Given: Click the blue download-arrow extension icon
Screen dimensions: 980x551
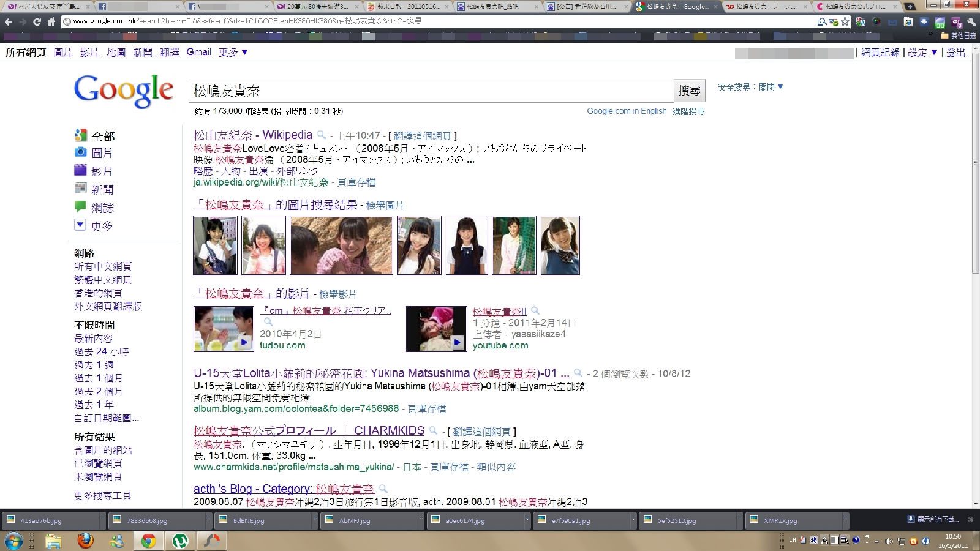Looking at the screenshot, I should [924, 22].
